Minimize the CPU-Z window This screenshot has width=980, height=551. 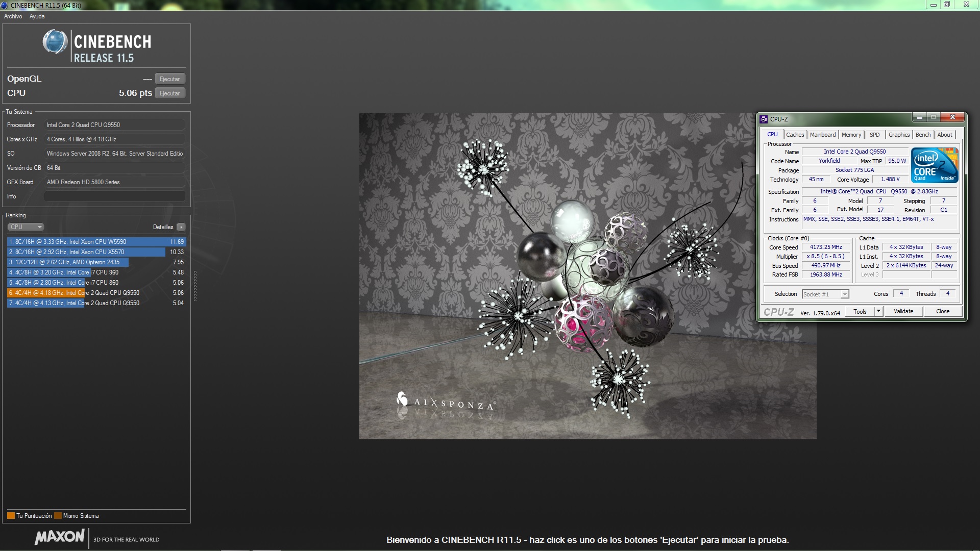pyautogui.click(x=920, y=117)
